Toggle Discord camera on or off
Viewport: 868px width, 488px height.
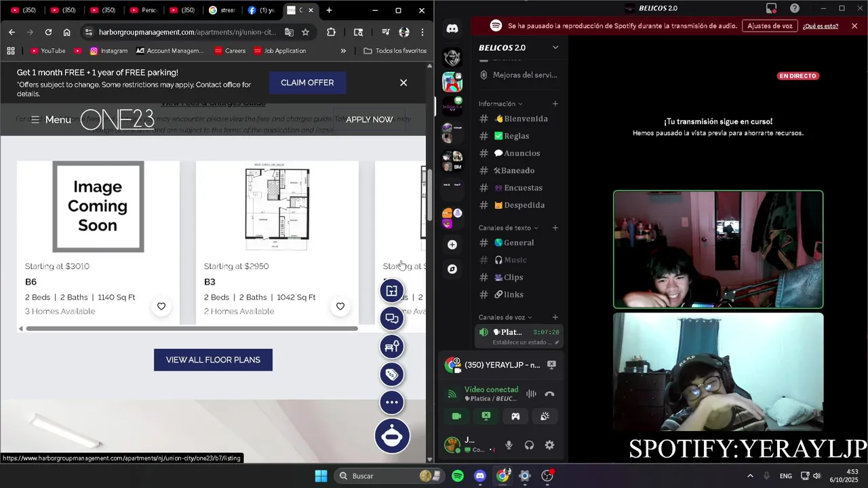click(456, 416)
